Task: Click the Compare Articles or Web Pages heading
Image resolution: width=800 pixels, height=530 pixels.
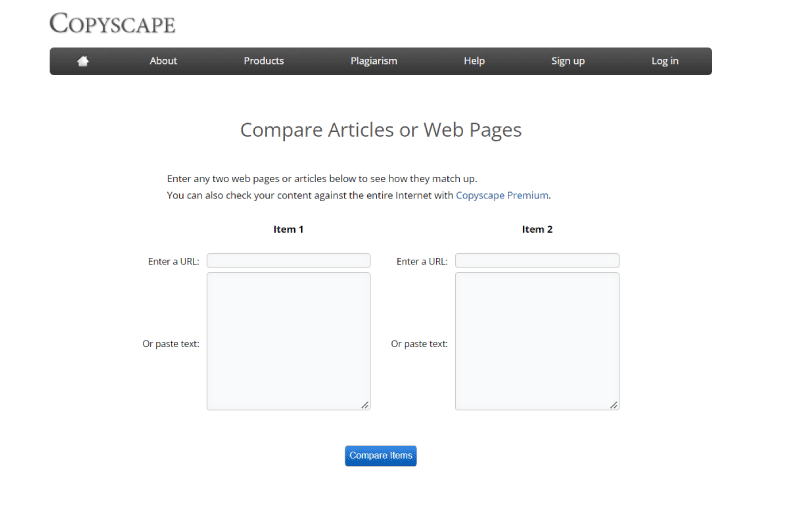Action: click(381, 130)
